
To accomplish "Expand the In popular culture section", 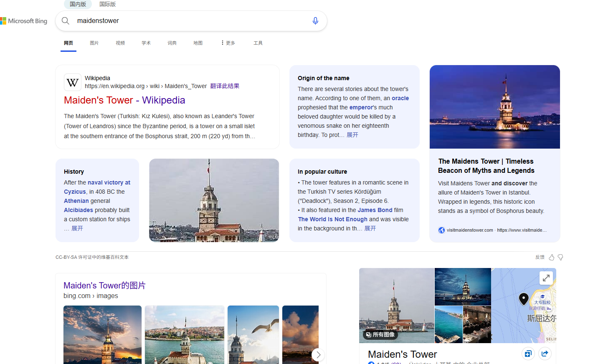I will point(370,228).
